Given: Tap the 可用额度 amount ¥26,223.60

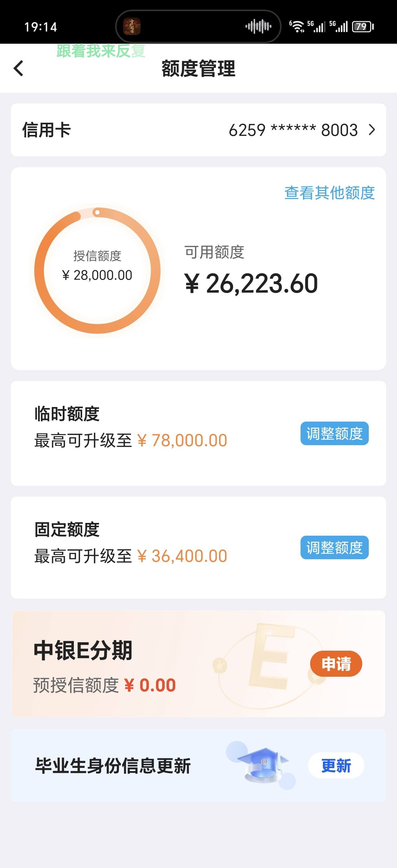Looking at the screenshot, I should tap(251, 283).
